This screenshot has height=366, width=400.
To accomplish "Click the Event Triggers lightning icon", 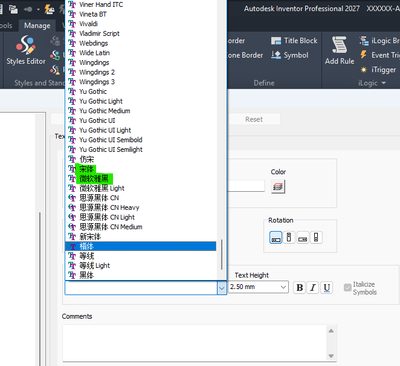I will pyautogui.click(x=364, y=55).
